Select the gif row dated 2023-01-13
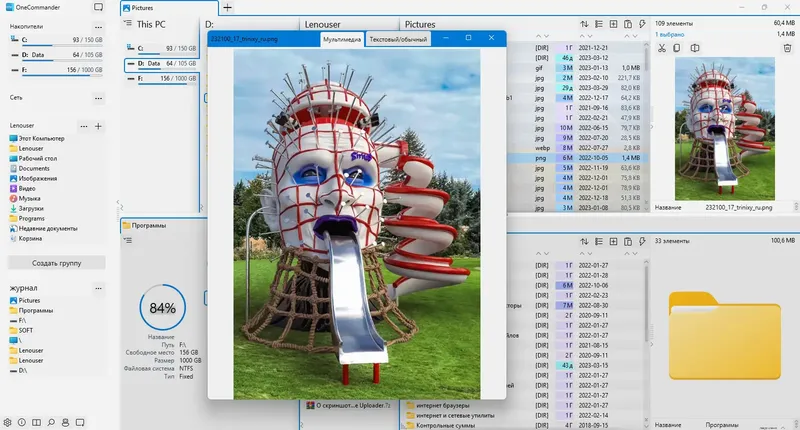The width and height of the screenshot is (800, 430). pos(578,68)
